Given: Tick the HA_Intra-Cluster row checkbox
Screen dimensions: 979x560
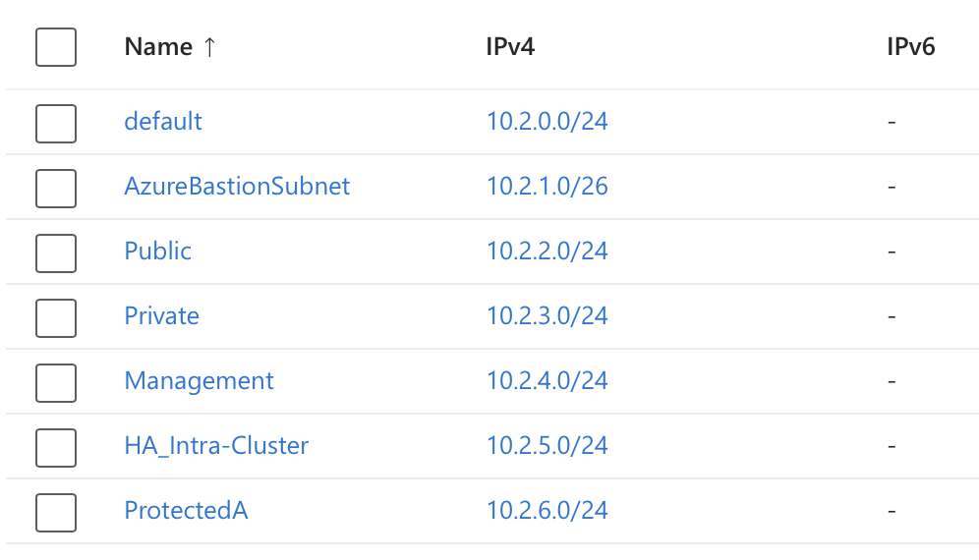Looking at the screenshot, I should pyautogui.click(x=56, y=448).
